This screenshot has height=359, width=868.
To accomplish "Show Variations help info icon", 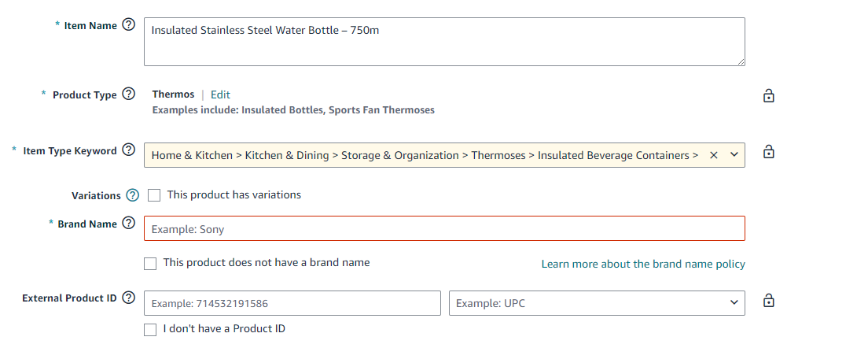I will click(133, 195).
